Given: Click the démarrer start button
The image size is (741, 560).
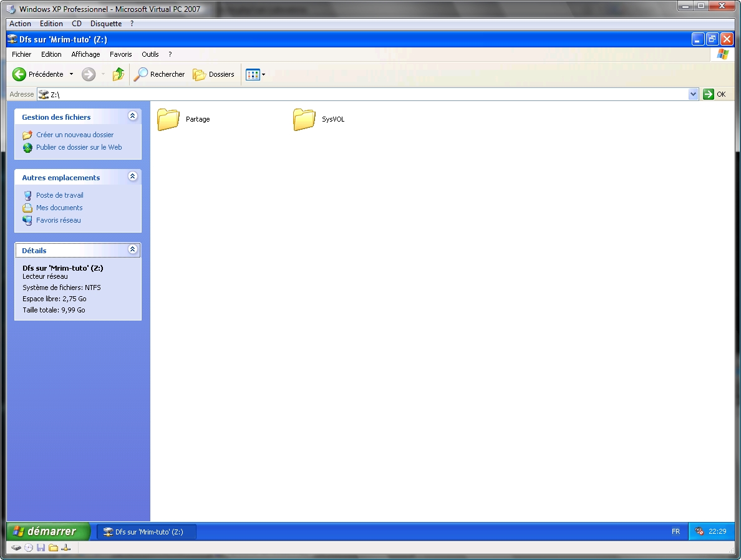Looking at the screenshot, I should (48, 532).
